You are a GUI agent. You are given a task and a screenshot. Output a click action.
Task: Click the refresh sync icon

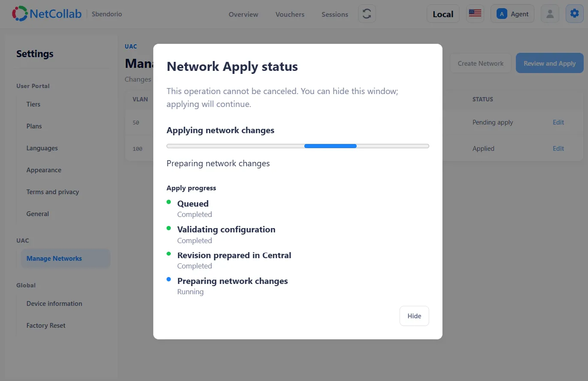pyautogui.click(x=367, y=14)
